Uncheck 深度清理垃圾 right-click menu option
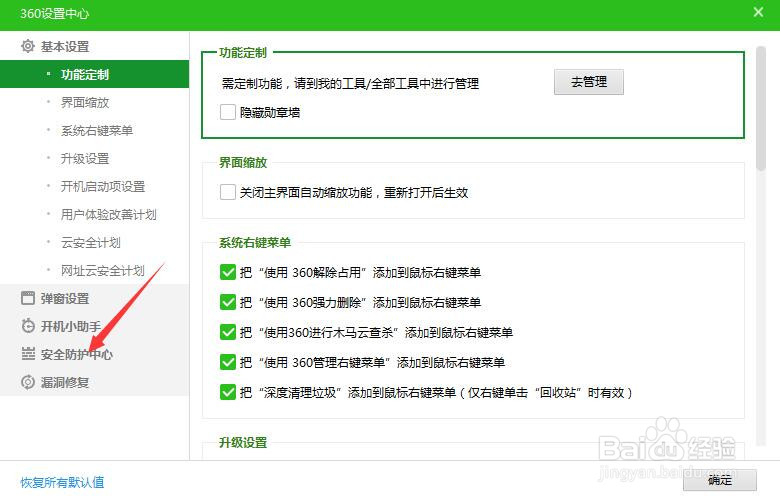The width and height of the screenshot is (780, 500). point(228,392)
